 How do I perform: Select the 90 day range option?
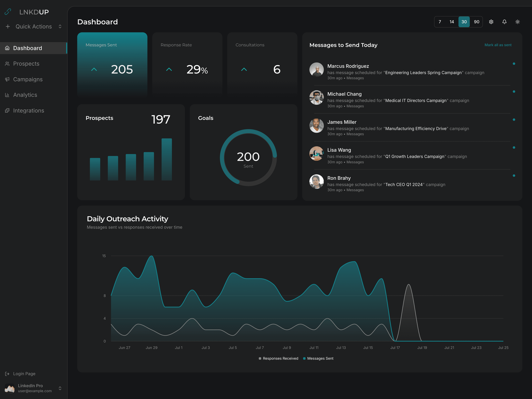[476, 22]
